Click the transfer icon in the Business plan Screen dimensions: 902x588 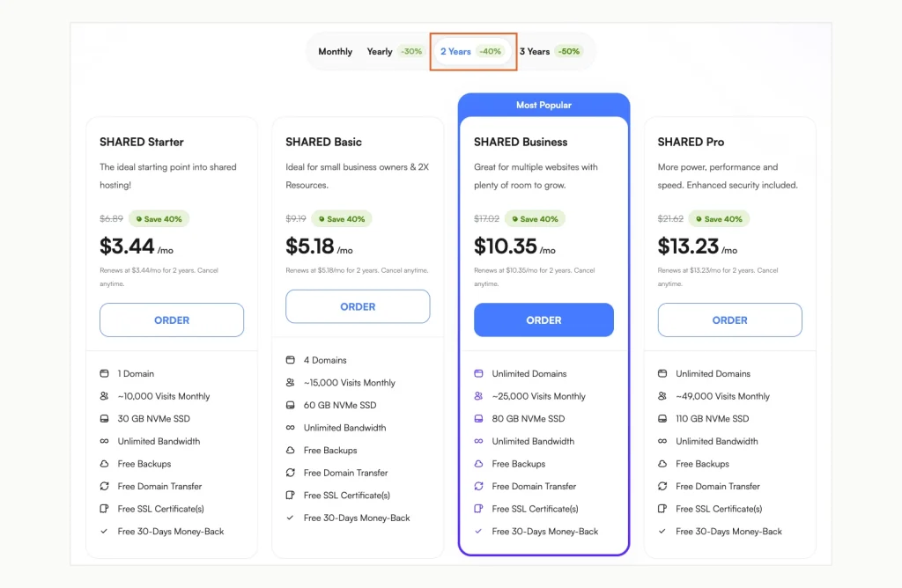pyautogui.click(x=478, y=486)
